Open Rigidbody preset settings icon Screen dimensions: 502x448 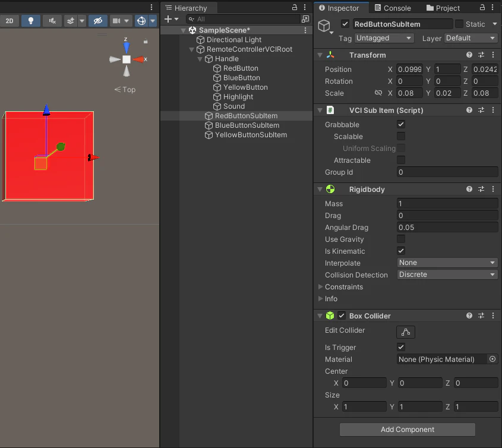tap(481, 190)
